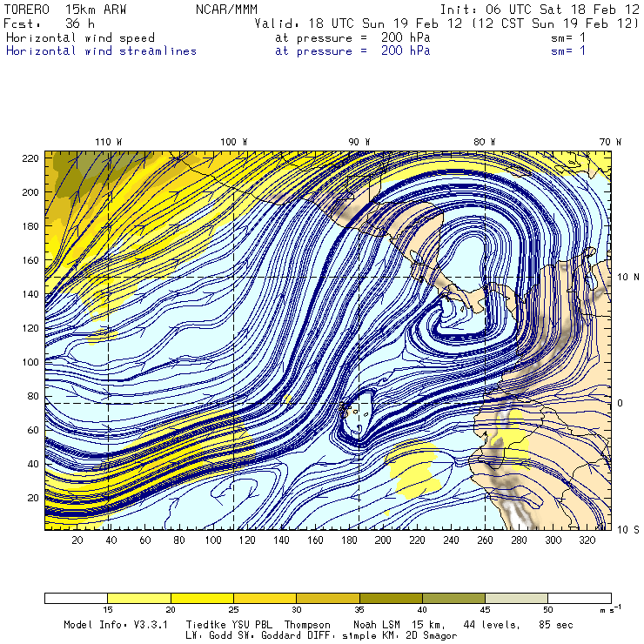Image resolution: width=644 pixels, height=644 pixels.
Task: Click the '10 S' latitude label
Action: click(x=628, y=530)
